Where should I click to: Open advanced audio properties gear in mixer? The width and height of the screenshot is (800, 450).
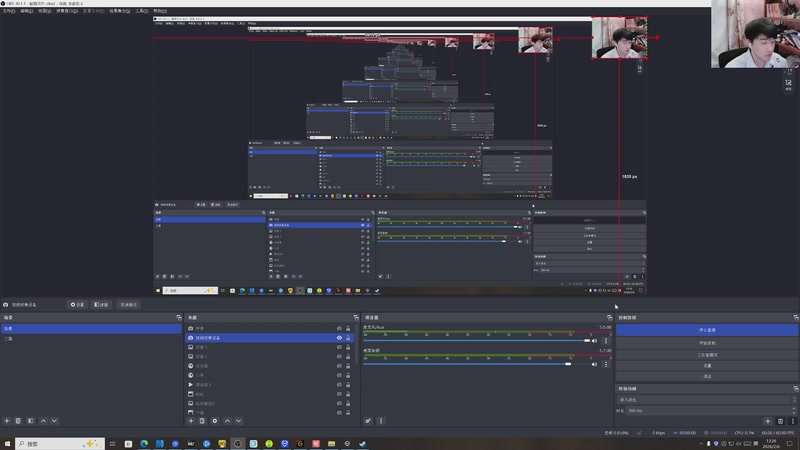(368, 421)
